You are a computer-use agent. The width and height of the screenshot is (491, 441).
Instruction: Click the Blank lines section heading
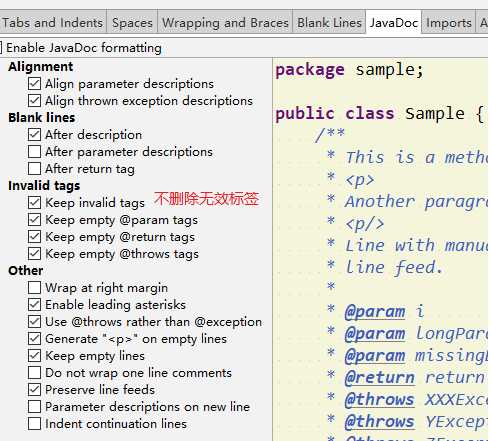[x=42, y=118]
